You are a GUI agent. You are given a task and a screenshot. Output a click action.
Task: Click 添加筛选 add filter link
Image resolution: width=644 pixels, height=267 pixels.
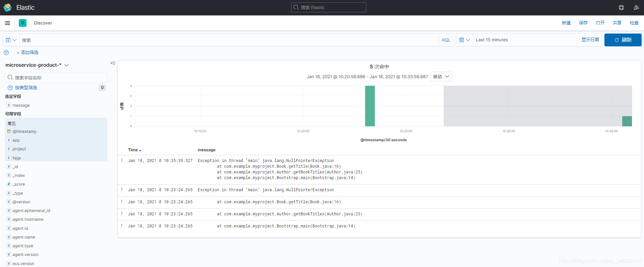28,52
